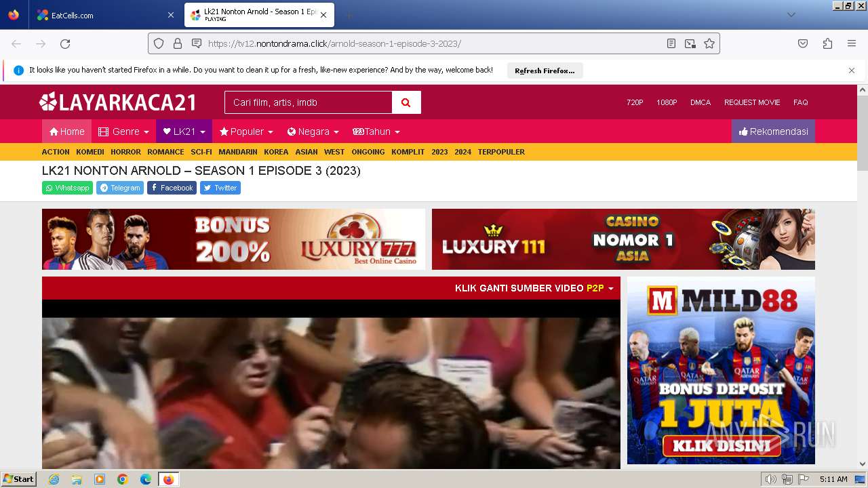The height and width of the screenshot is (488, 868).
Task: Select the MANDARIN category
Action: 238,152
